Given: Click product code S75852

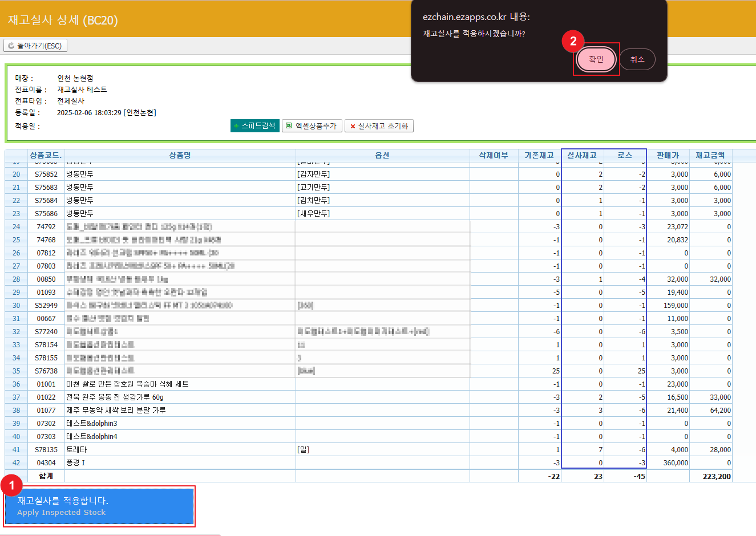Looking at the screenshot, I should [x=46, y=174].
